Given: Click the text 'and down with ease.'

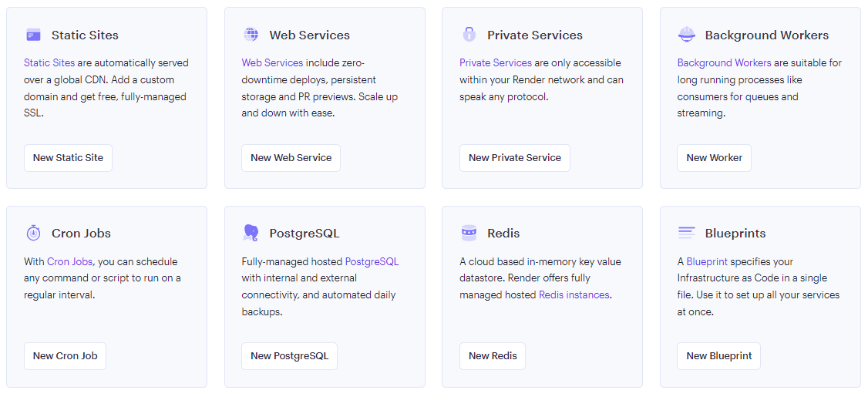Looking at the screenshot, I should pos(288,113).
